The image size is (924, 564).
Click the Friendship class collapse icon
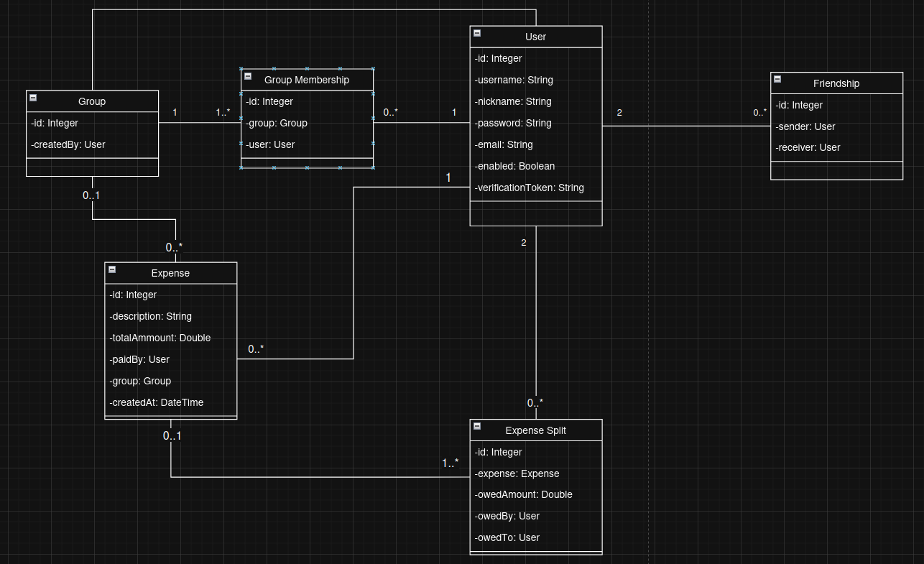pyautogui.click(x=777, y=80)
